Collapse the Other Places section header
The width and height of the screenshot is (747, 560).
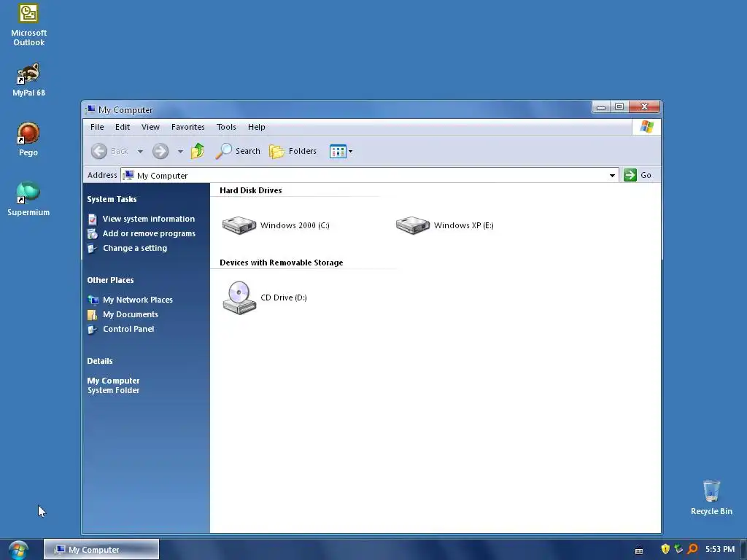pyautogui.click(x=110, y=280)
